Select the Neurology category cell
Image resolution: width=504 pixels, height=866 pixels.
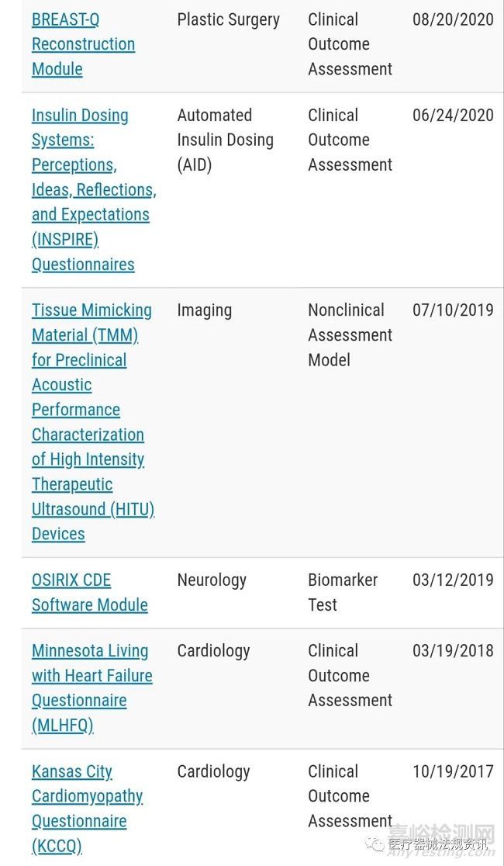pyautogui.click(x=211, y=580)
